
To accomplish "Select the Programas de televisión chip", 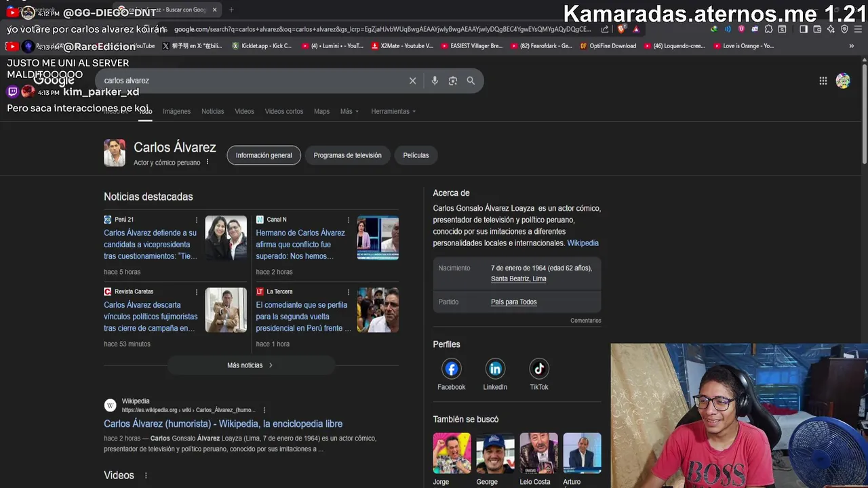I will (x=347, y=155).
